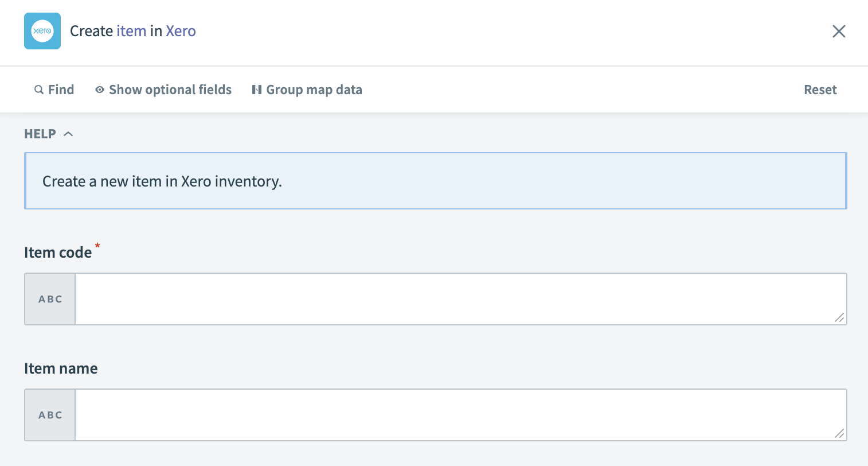Toggle Show optional fields eye icon
The width and height of the screenshot is (868, 466).
[x=100, y=90]
